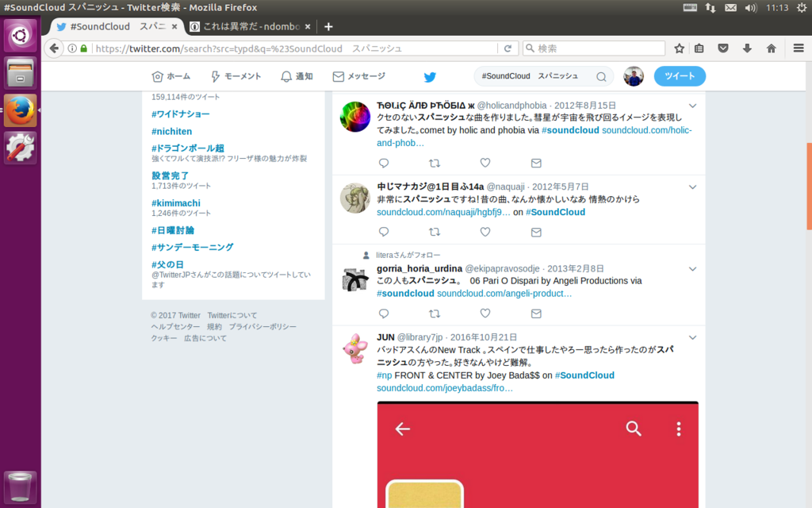Viewport: 812px width, 508px height.
Task: Reload page with Firefox refresh button
Action: click(508, 48)
